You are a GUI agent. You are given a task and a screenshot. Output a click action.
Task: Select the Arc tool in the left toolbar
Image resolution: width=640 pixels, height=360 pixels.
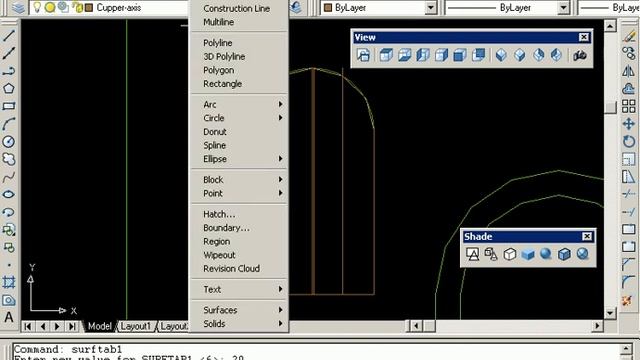tap(9, 124)
